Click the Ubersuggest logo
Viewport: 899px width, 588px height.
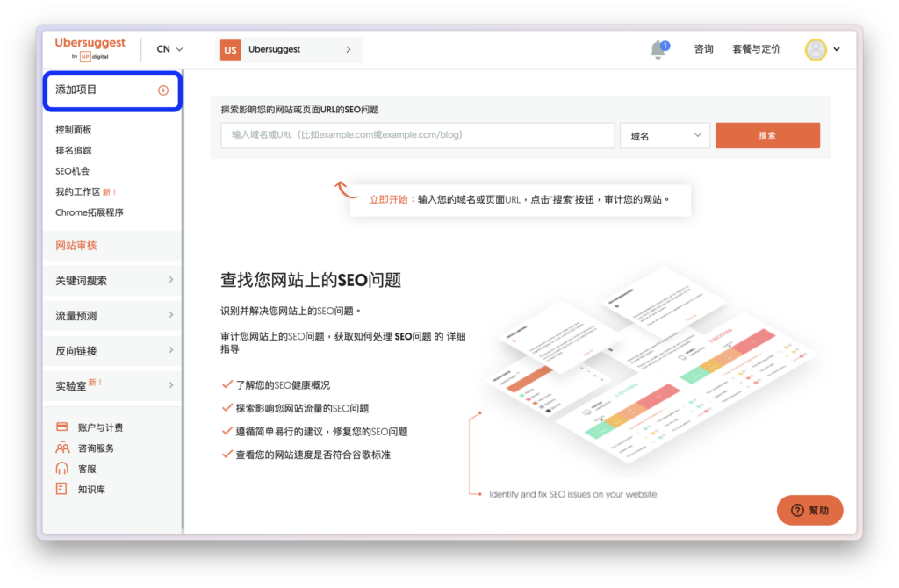click(90, 49)
